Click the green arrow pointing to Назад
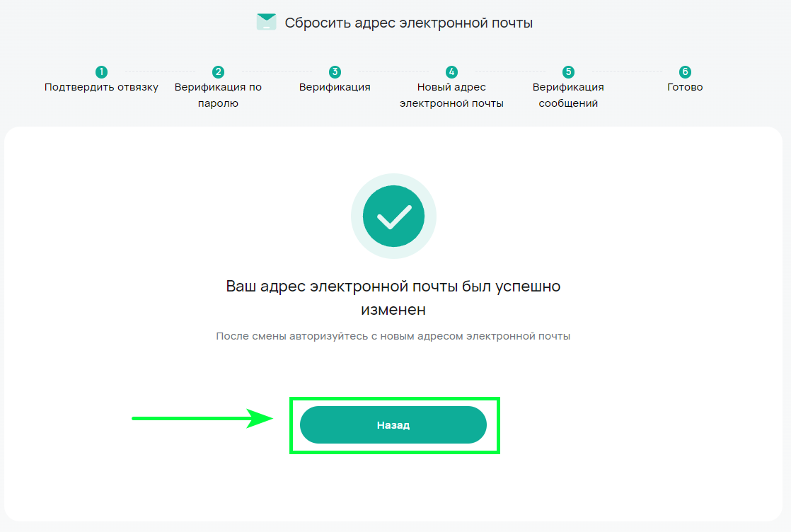The image size is (791, 532). tap(202, 418)
